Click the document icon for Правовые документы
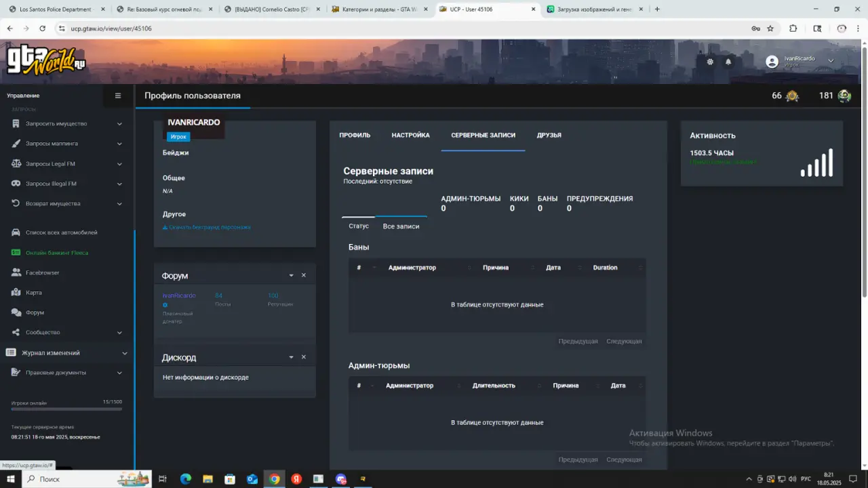 pyautogui.click(x=16, y=373)
